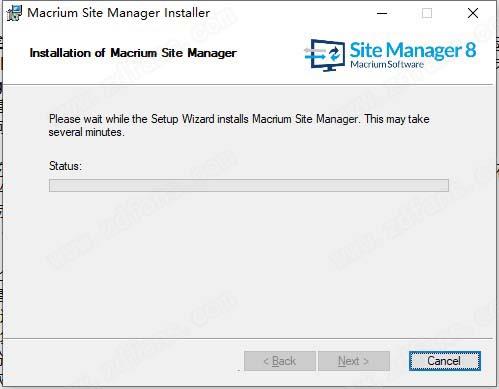The height and width of the screenshot is (389, 499).
Task: Click the Status label above the progress bar
Action: pos(65,166)
